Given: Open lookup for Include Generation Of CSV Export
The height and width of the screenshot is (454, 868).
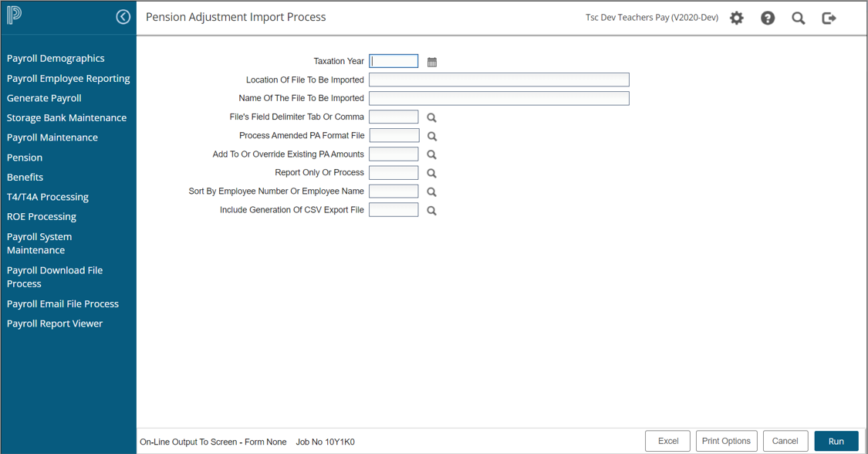Looking at the screenshot, I should click(432, 210).
